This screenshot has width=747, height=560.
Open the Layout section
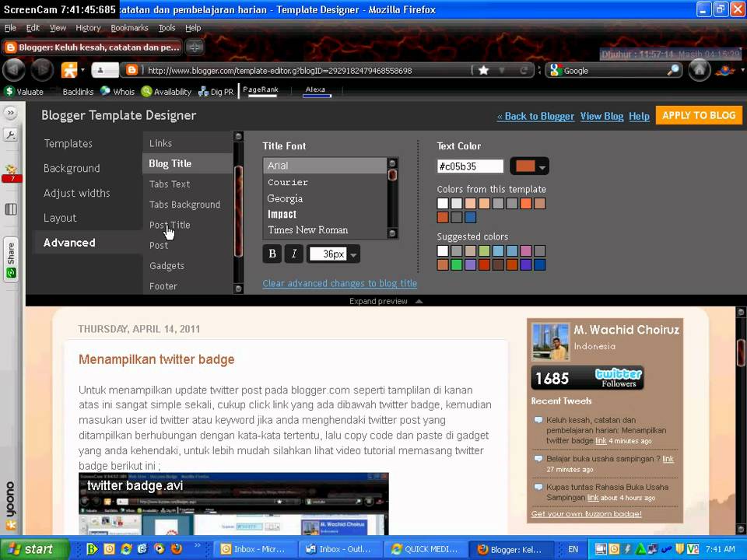[x=60, y=218]
